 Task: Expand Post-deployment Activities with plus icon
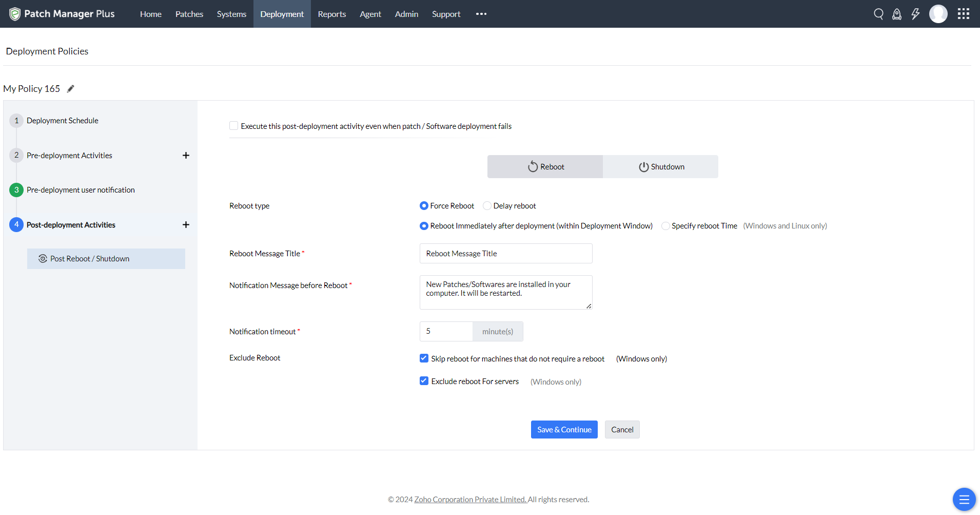(x=186, y=225)
